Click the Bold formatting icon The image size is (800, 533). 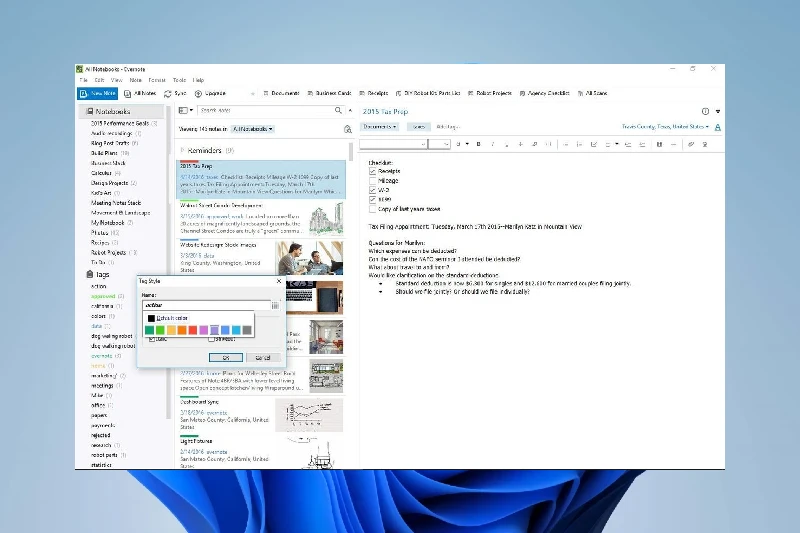[478, 144]
